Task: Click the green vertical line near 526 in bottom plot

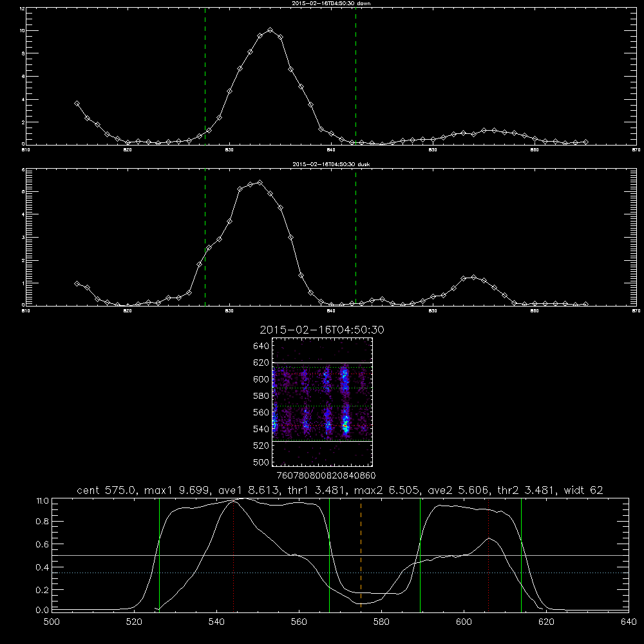Action: pos(159,555)
